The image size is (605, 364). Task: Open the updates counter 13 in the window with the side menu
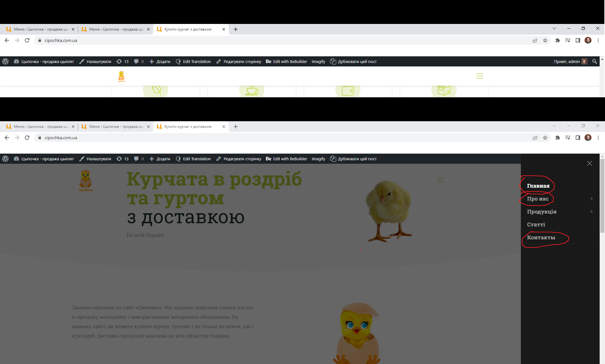click(123, 159)
